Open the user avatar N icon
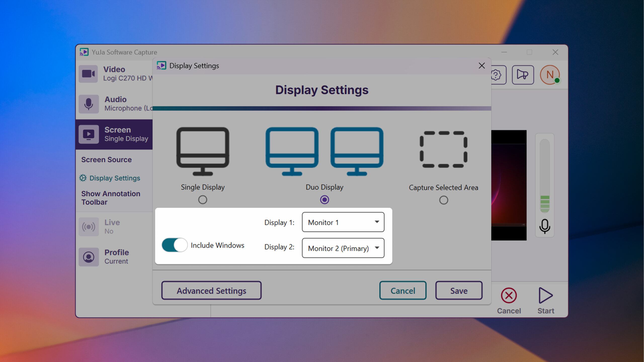644x362 pixels. 550,75
